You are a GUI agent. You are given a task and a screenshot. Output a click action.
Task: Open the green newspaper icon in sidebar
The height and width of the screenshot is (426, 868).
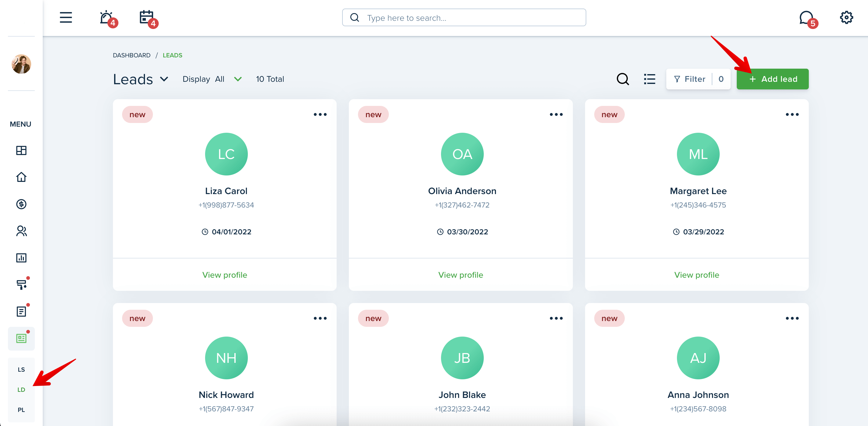pyautogui.click(x=21, y=338)
